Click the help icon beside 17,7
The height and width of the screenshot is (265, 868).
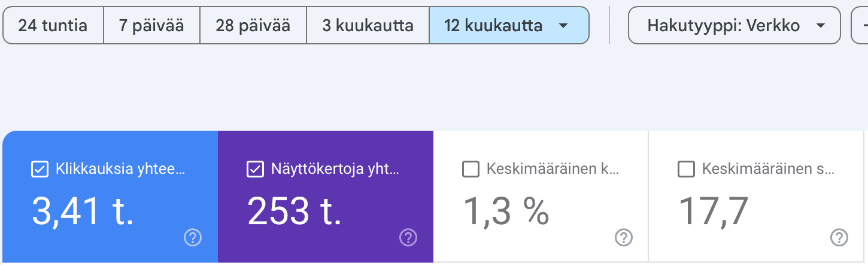(x=839, y=238)
